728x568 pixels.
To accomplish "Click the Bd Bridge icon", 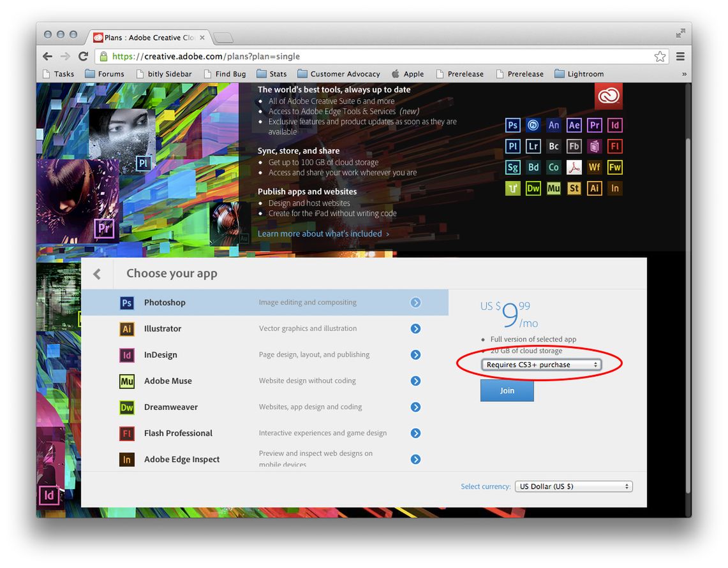I will pyautogui.click(x=533, y=167).
